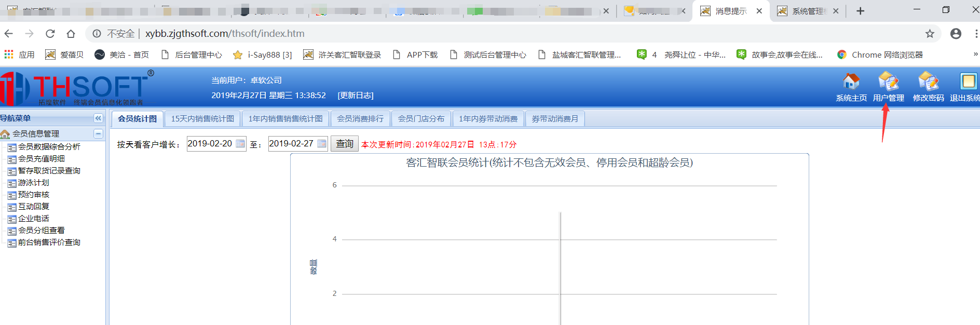Show more bookmarks with the chevron
The image size is (980, 325).
(975, 54)
